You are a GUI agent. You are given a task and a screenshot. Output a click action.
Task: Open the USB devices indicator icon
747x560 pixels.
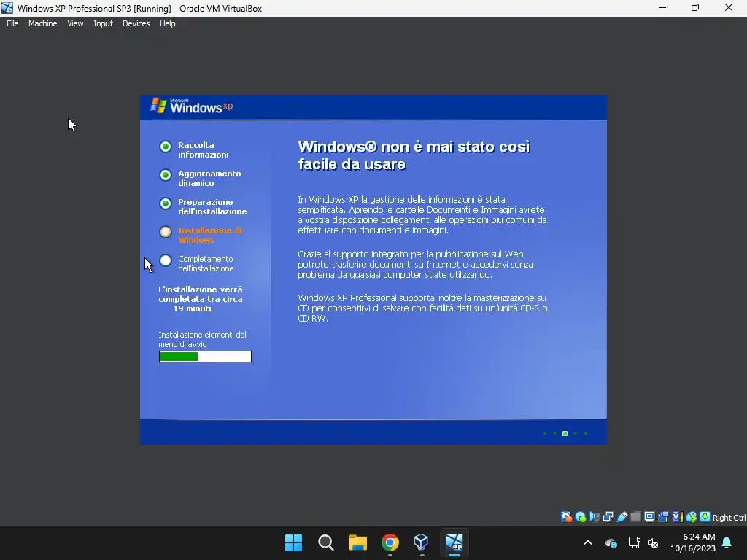pyautogui.click(x=622, y=517)
